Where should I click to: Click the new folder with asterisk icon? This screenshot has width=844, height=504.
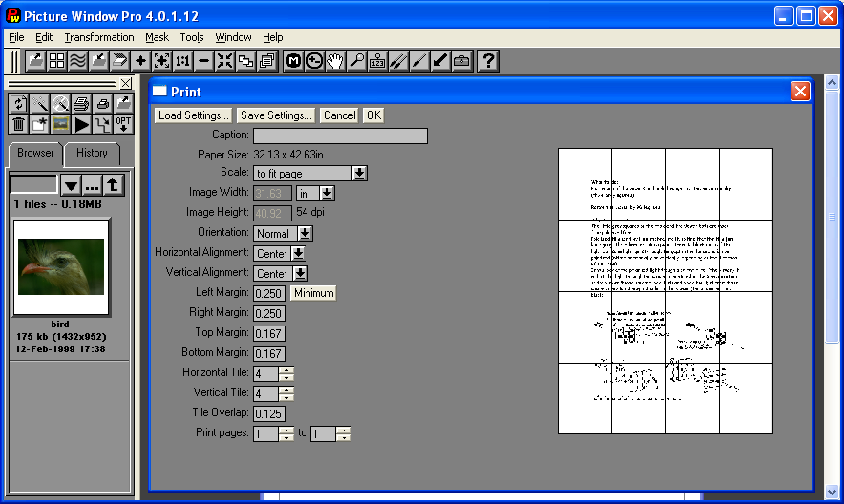[39, 124]
